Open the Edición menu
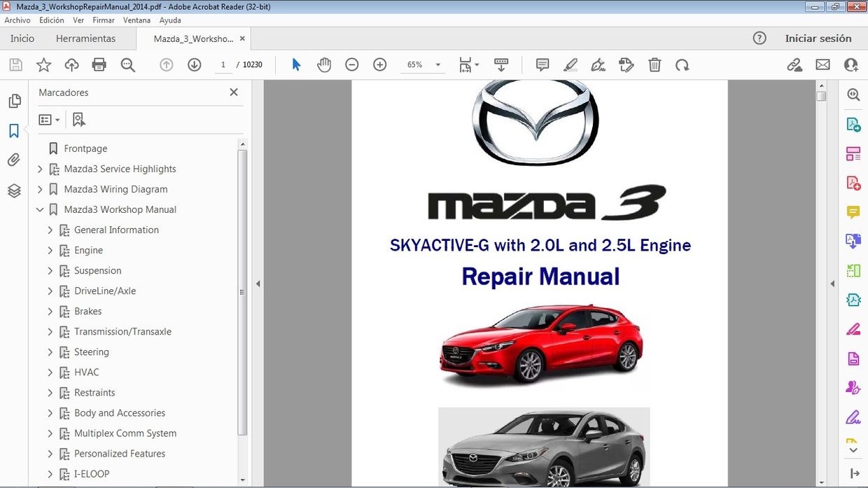Screen dimensions: 868x488 pos(52,20)
